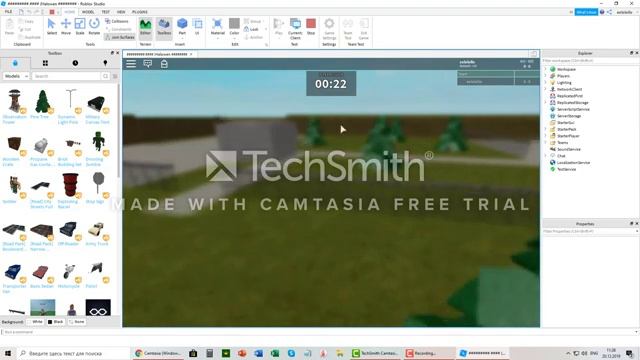Pick the Motorcycle model thumbnail
Viewport: 640px width, 360px height.
(69, 272)
